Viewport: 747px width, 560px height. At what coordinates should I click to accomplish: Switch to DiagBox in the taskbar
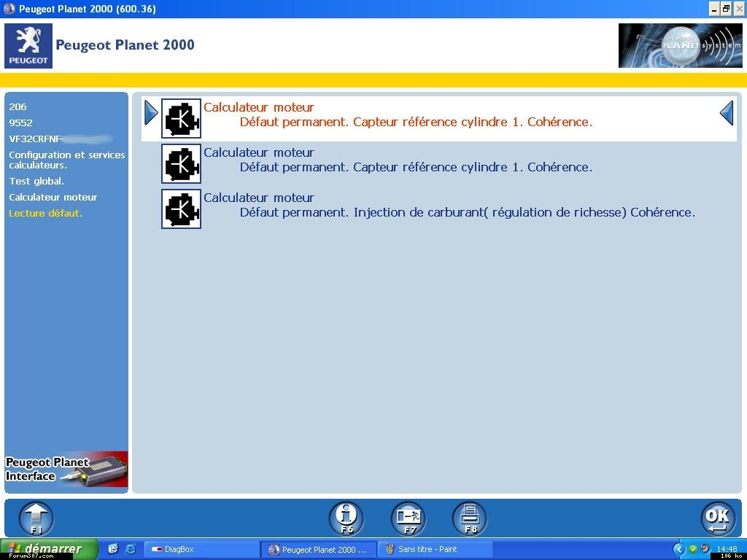click(201, 549)
